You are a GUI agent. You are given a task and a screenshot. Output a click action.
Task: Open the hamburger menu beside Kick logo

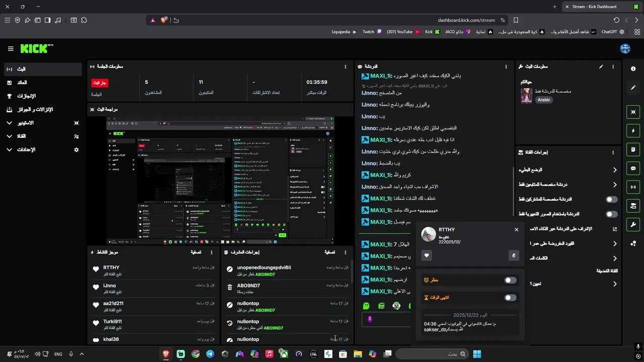coord(11,49)
